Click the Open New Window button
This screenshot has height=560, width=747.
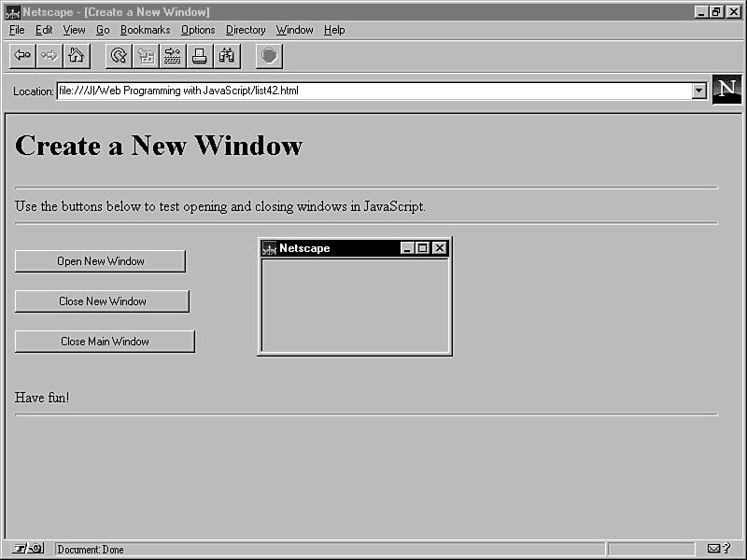pyautogui.click(x=100, y=261)
